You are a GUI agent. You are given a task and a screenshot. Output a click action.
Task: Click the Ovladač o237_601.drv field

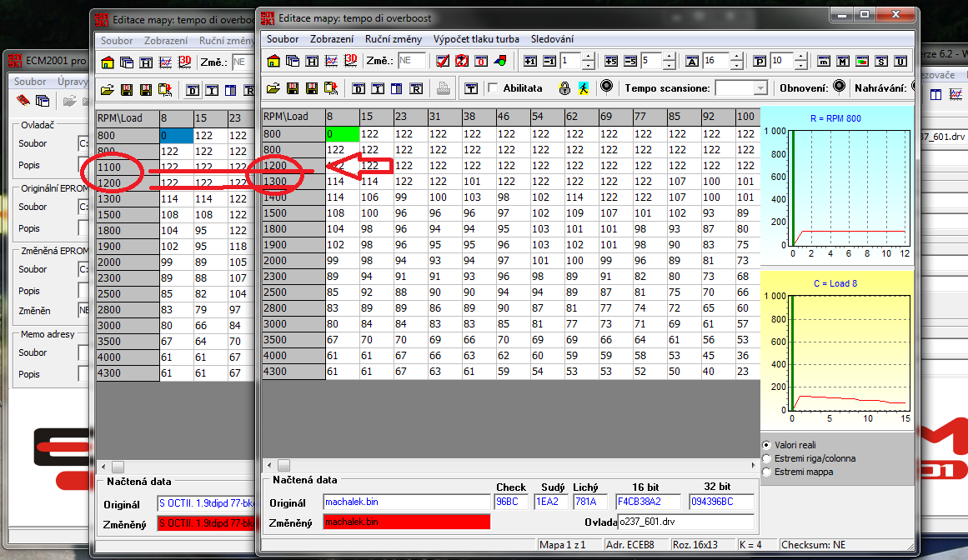point(686,522)
